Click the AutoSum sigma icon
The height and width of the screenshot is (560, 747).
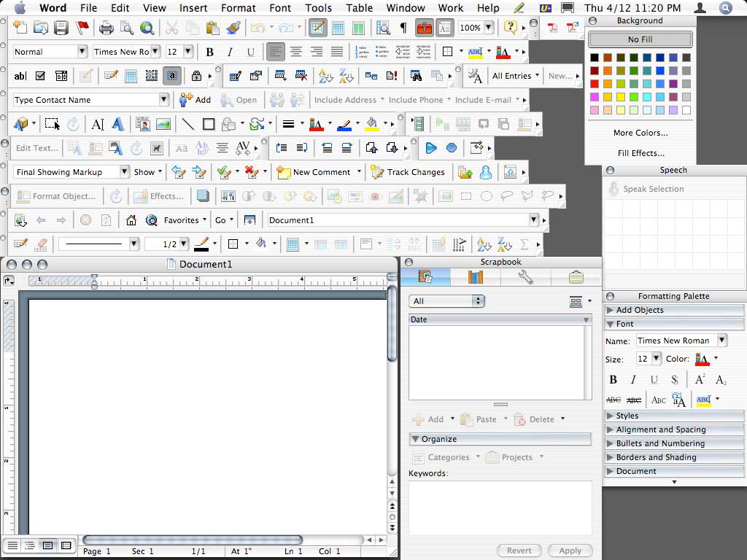click(x=525, y=244)
